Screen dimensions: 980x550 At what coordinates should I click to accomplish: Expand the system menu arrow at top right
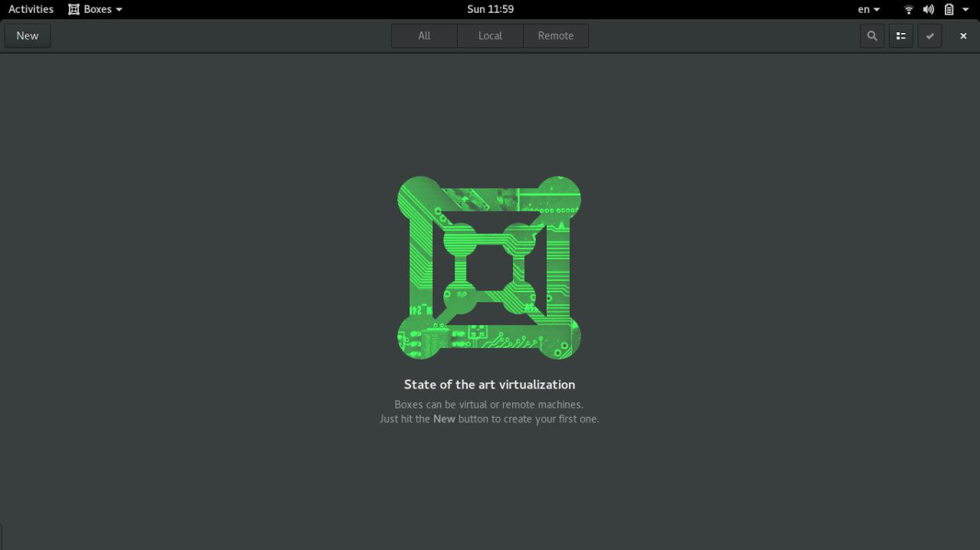tap(966, 9)
